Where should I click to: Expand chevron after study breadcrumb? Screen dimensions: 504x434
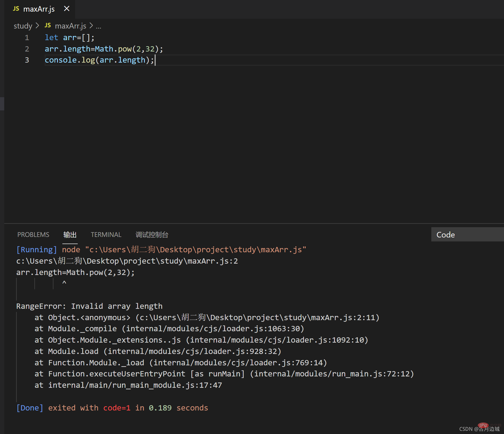click(37, 26)
